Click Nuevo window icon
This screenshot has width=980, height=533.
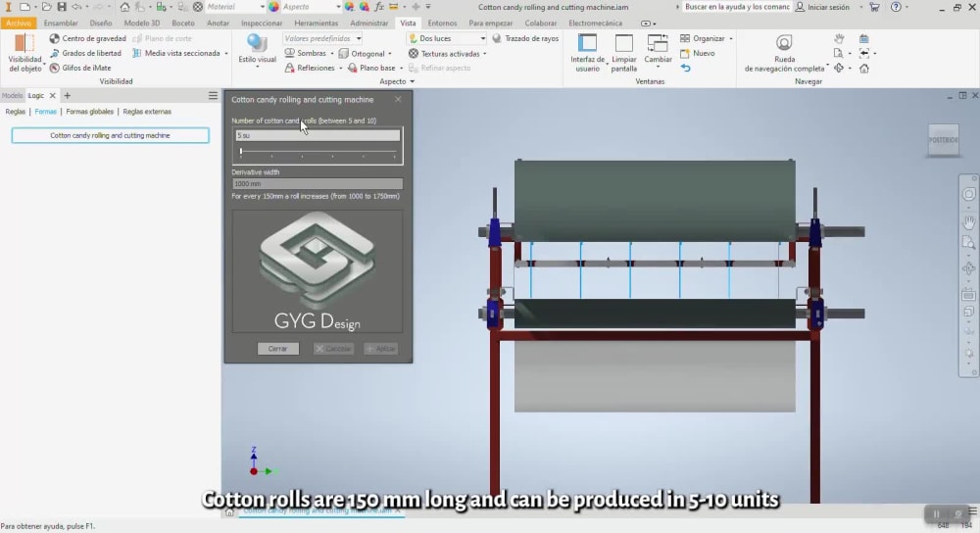698,53
